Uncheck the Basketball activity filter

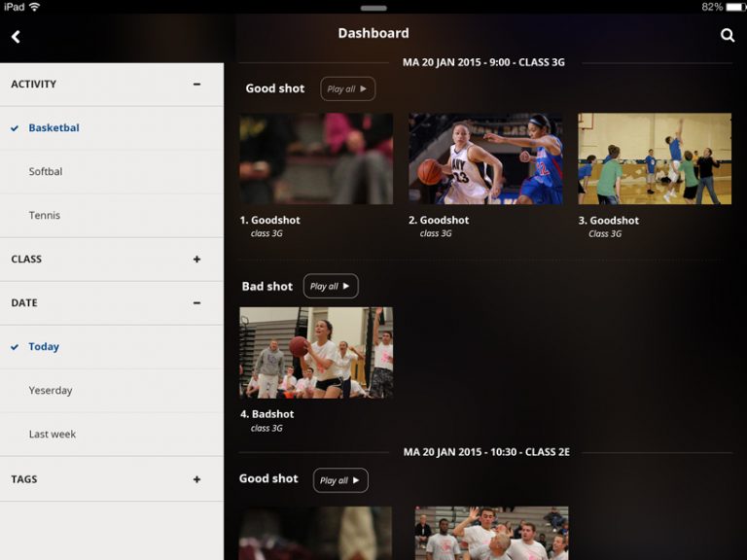53,128
